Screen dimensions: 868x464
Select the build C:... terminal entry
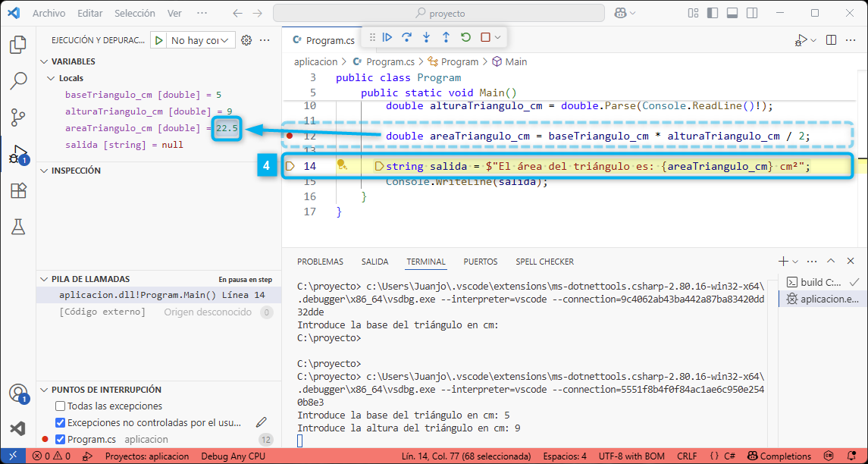click(823, 282)
